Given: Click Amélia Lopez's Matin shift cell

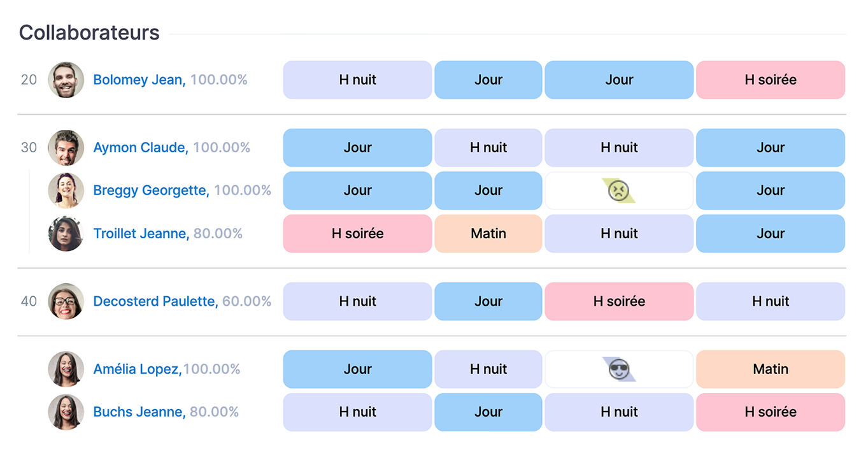Looking at the screenshot, I should pos(770,369).
